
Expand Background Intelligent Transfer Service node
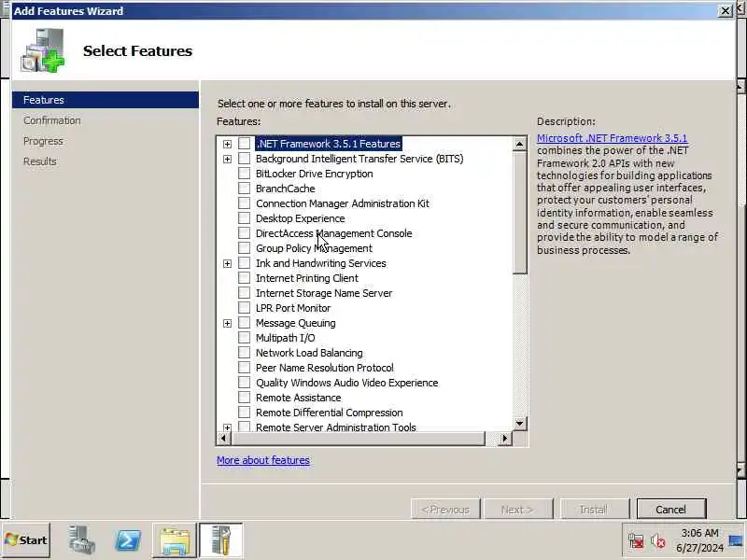(227, 159)
